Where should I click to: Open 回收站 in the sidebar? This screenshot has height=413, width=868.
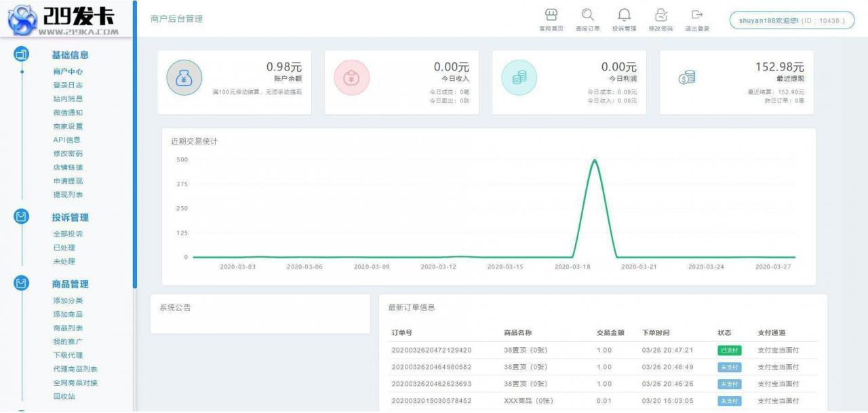[x=64, y=396]
